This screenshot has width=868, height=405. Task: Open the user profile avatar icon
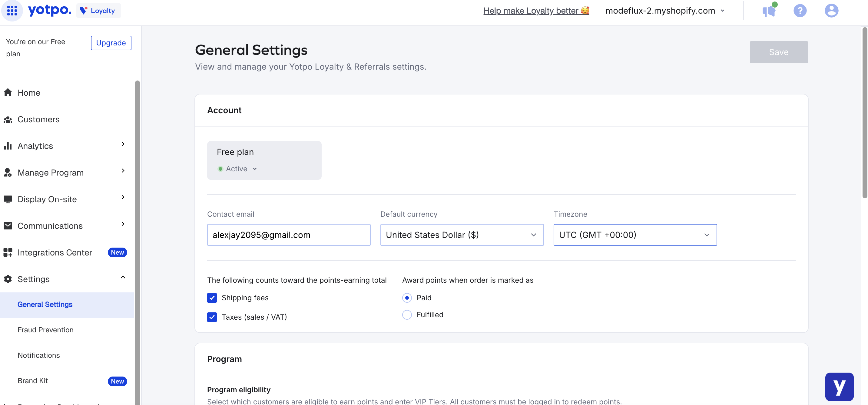point(831,10)
